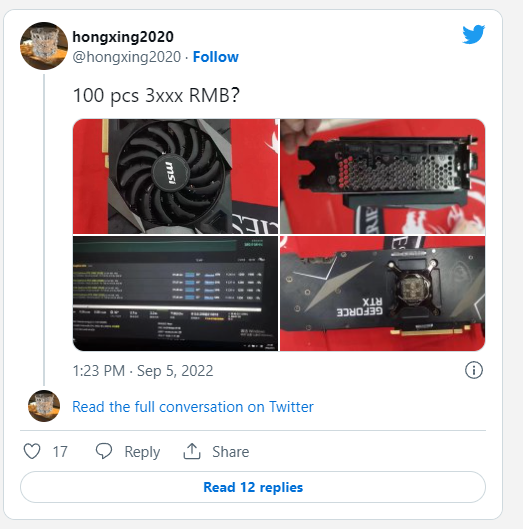This screenshot has height=529, width=523.
Task: Click the Reply label text
Action: (142, 452)
